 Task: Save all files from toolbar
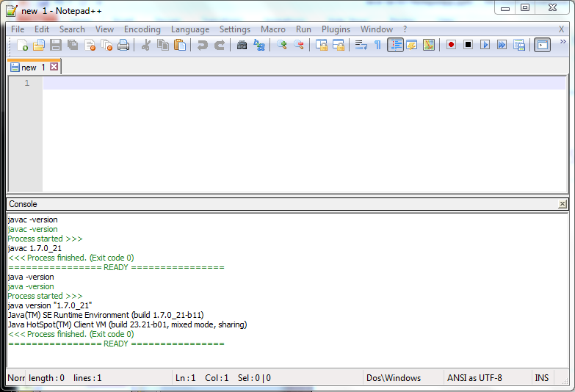coord(73,45)
